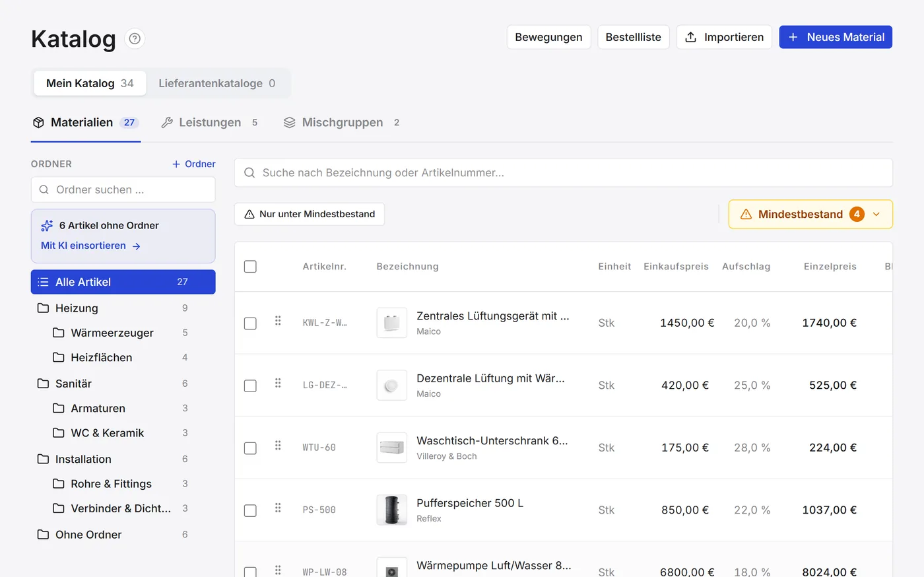
Task: Open the Pufferspeicher 500 L product thumbnail
Action: coord(392,510)
